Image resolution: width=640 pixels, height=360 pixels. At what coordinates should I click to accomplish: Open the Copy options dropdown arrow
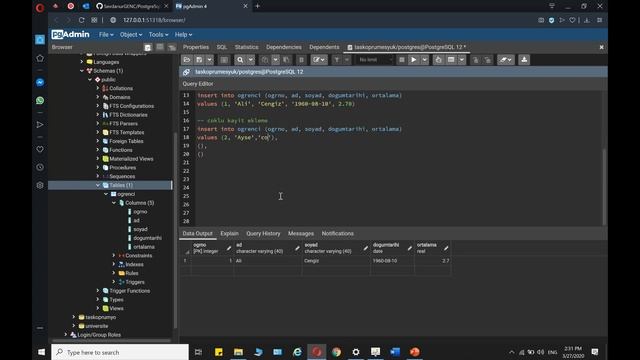pyautogui.click(x=276, y=60)
